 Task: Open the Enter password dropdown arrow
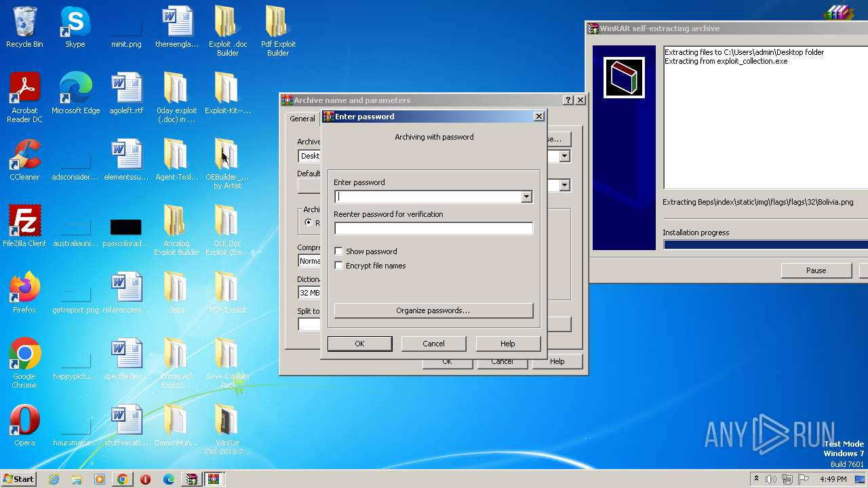click(x=526, y=197)
